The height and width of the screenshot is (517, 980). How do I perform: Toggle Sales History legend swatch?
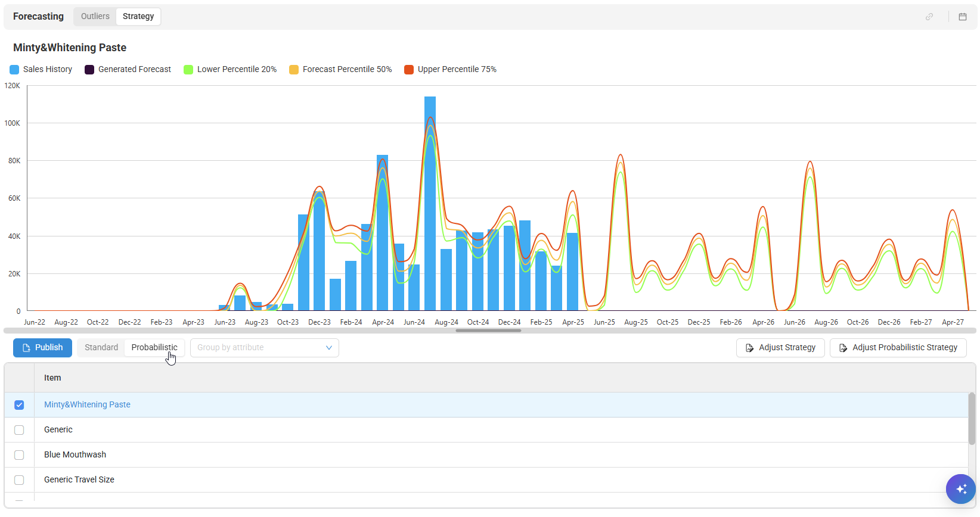click(14, 70)
